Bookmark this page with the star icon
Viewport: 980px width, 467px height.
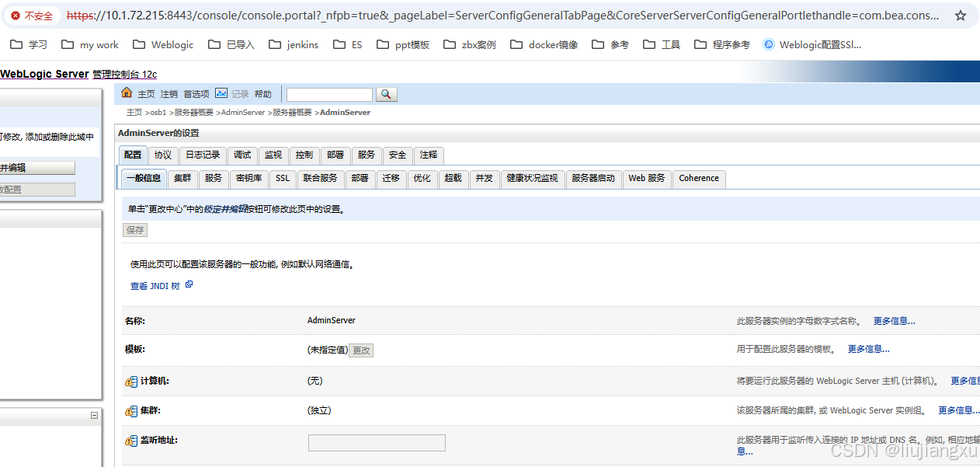click(961, 16)
